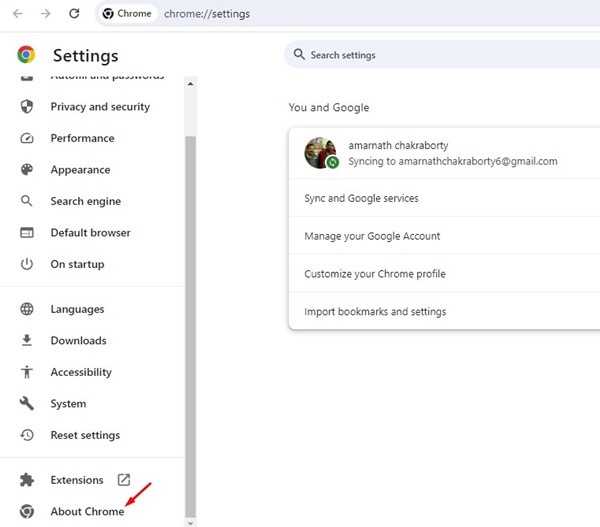
Task: Click the Performance gauge icon
Action: (28, 138)
